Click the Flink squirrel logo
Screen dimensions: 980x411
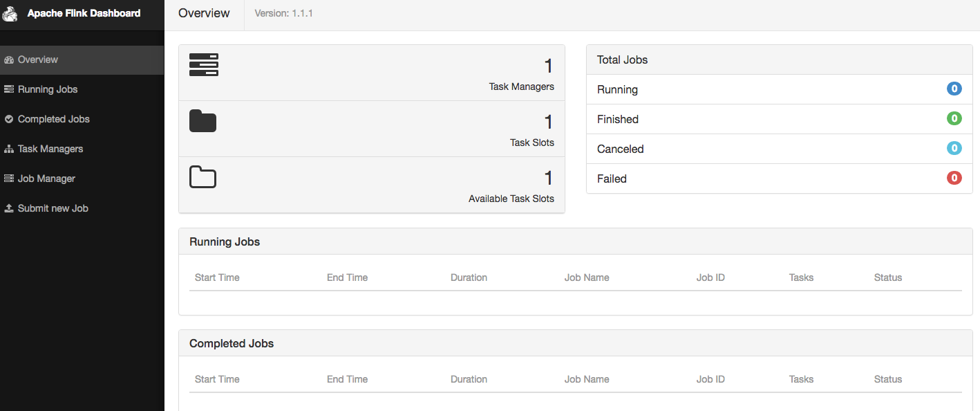(x=10, y=14)
